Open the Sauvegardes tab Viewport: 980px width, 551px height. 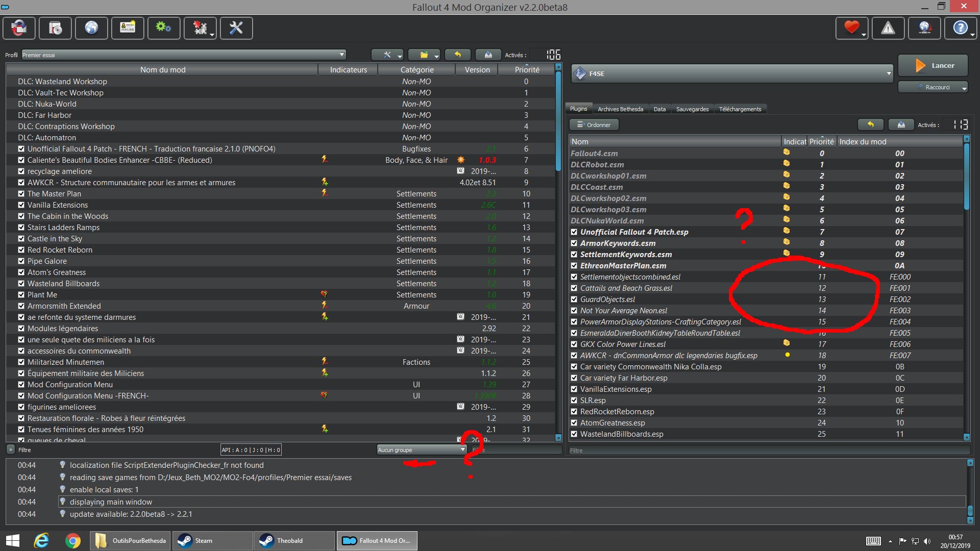(692, 109)
